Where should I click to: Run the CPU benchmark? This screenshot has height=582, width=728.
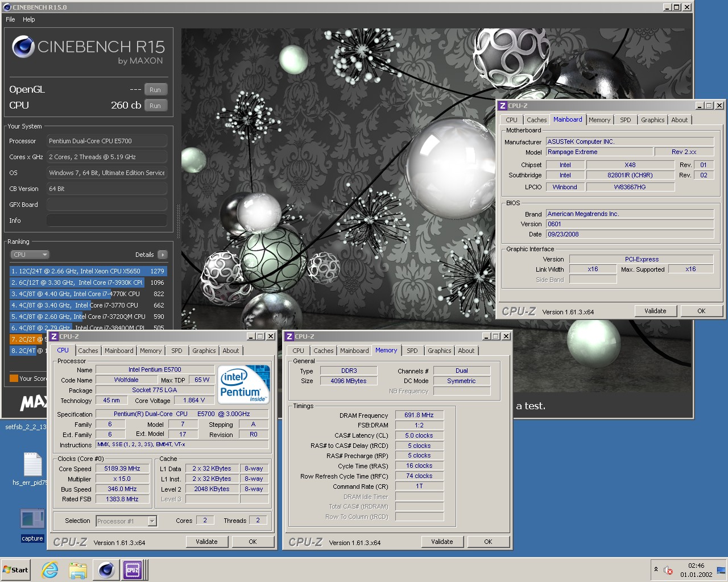[155, 106]
